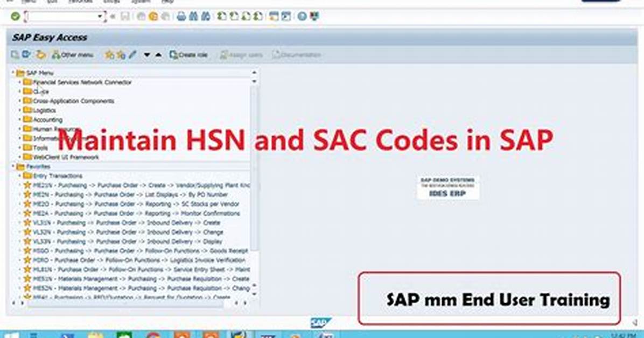
Task: Click the Delete Favorites star icon
Action: pos(121,54)
